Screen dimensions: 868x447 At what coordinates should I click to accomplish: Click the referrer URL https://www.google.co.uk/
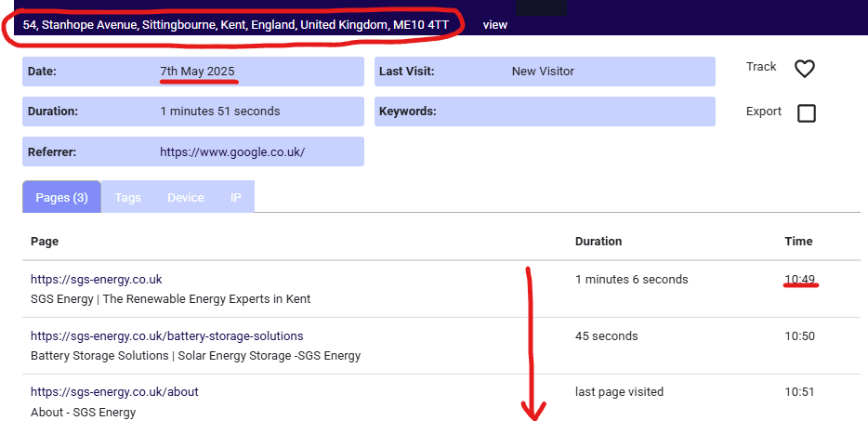[232, 151]
